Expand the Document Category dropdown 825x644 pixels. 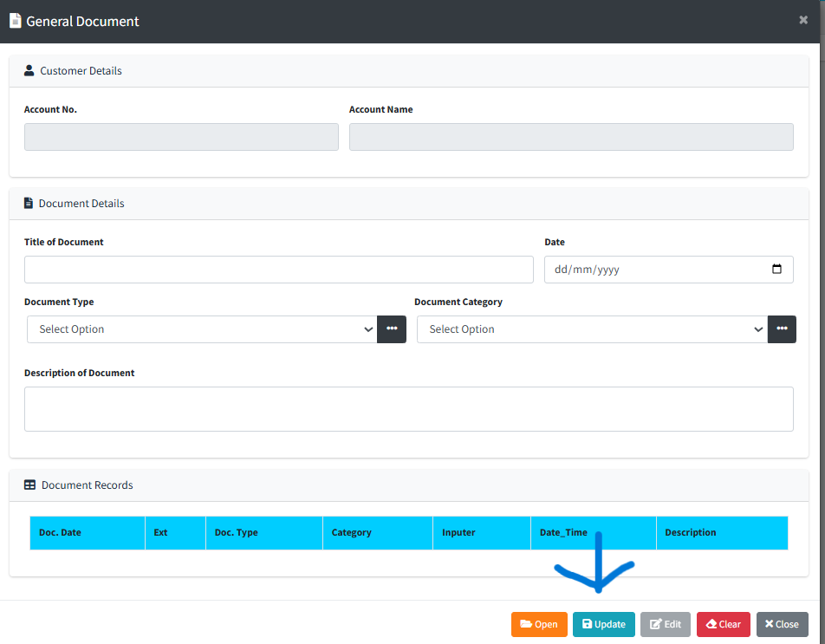tap(592, 329)
